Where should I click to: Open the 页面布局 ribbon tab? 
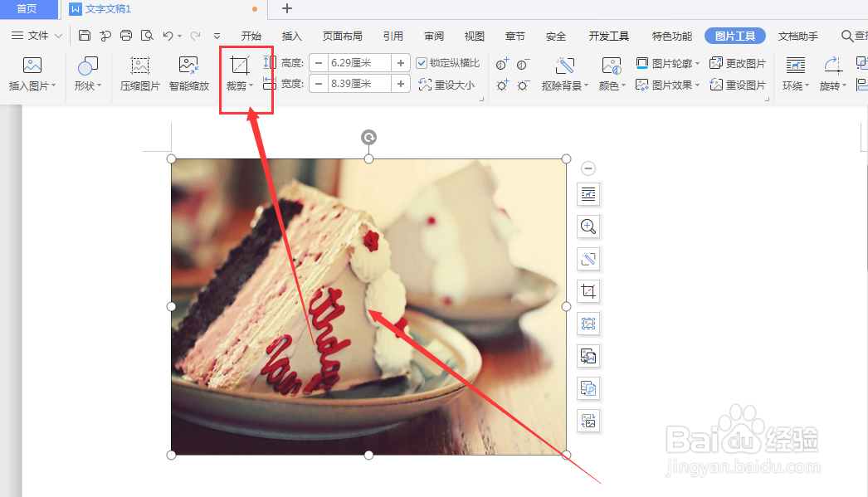point(343,36)
